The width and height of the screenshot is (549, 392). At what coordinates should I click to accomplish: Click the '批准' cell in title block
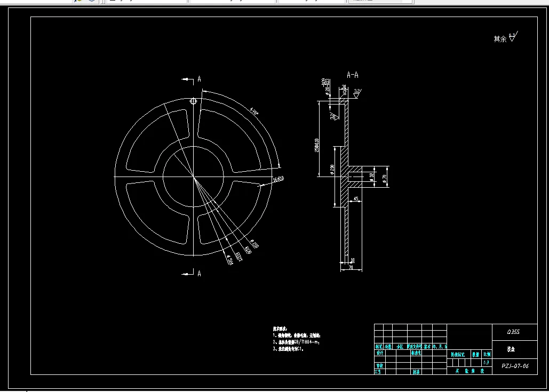[416, 372]
